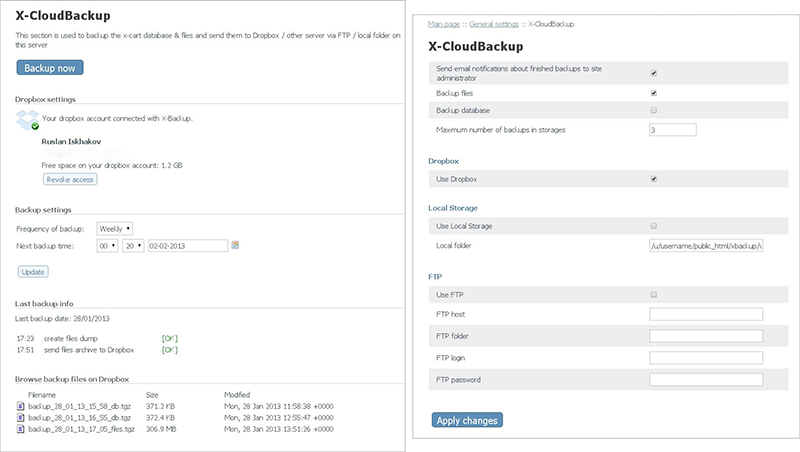Screen dimensions: 800x452
Task: Open the next backup hour dropdown
Action: pyautogui.click(x=107, y=246)
